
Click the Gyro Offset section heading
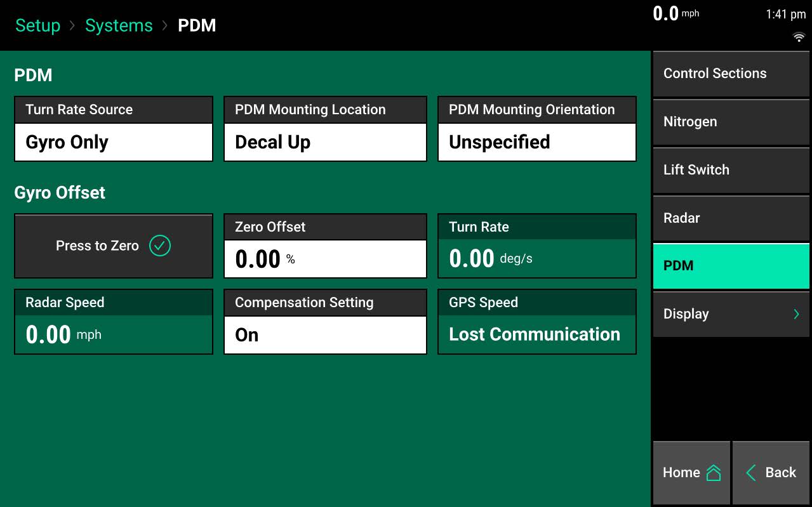click(60, 192)
